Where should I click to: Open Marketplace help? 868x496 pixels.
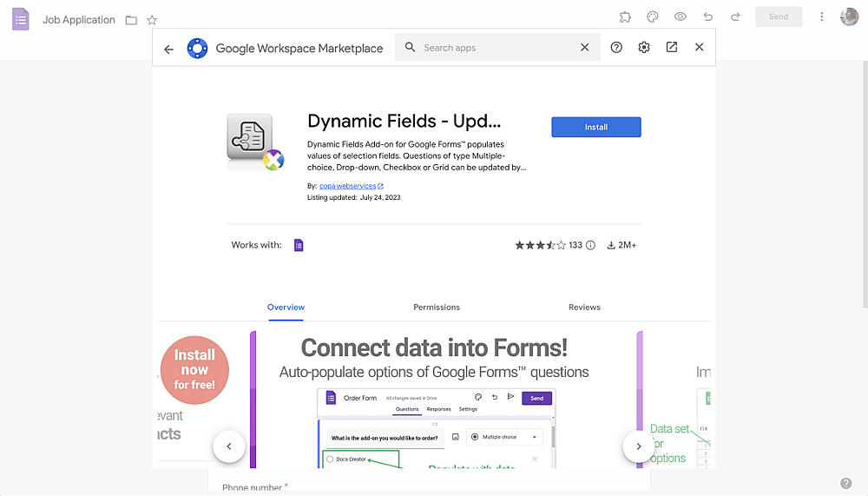(x=616, y=48)
